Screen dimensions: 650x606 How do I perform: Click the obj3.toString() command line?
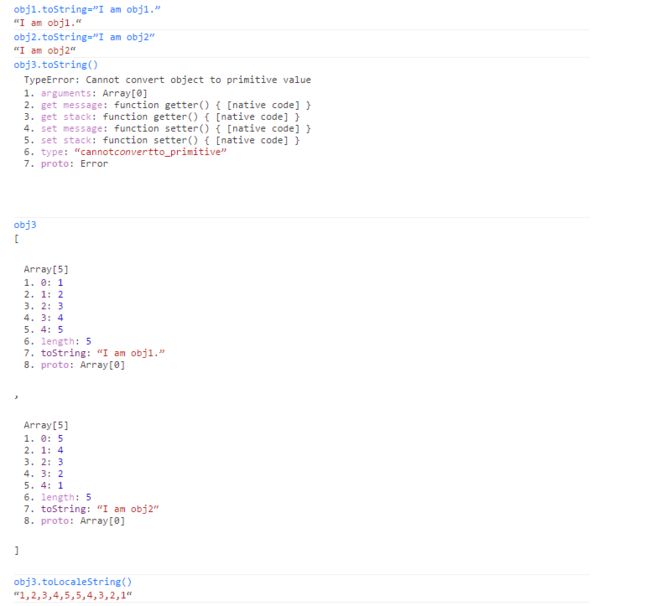click(x=56, y=65)
